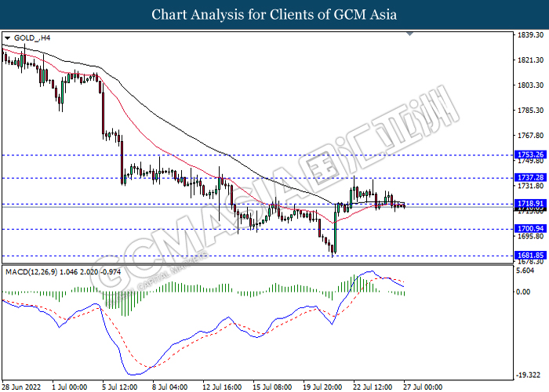Click the 1731.80 price axis value
Viewport: 549px width, 392px height.
pos(530,186)
